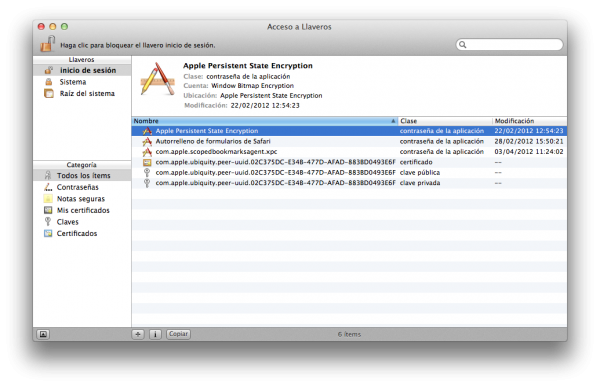Viewport: 600px width, 387px height.
Task: Click the Copiar button
Action: (178, 334)
